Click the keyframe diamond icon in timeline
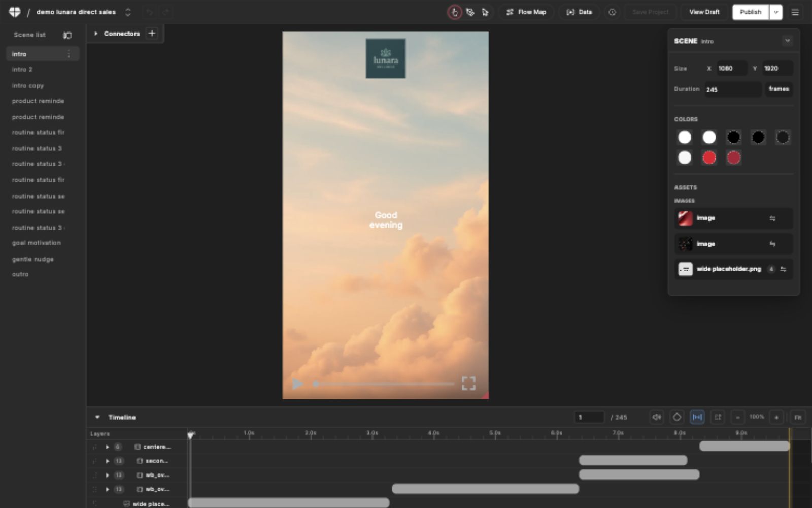 pyautogui.click(x=677, y=417)
